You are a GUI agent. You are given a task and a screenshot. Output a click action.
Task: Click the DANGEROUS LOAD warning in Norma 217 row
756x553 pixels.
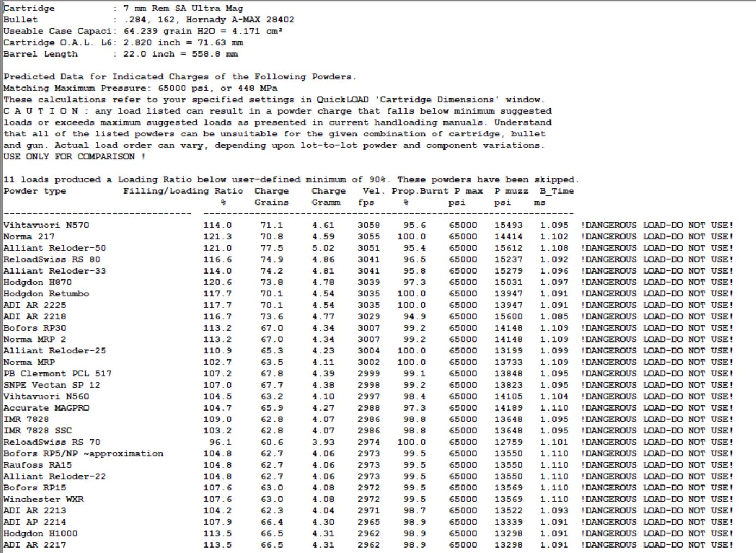click(x=657, y=237)
